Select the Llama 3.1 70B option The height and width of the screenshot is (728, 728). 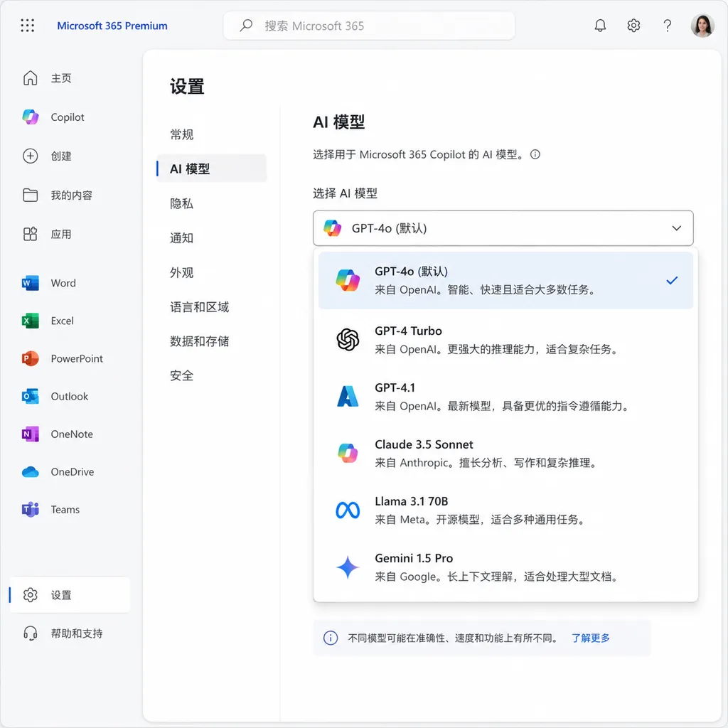tap(505, 510)
